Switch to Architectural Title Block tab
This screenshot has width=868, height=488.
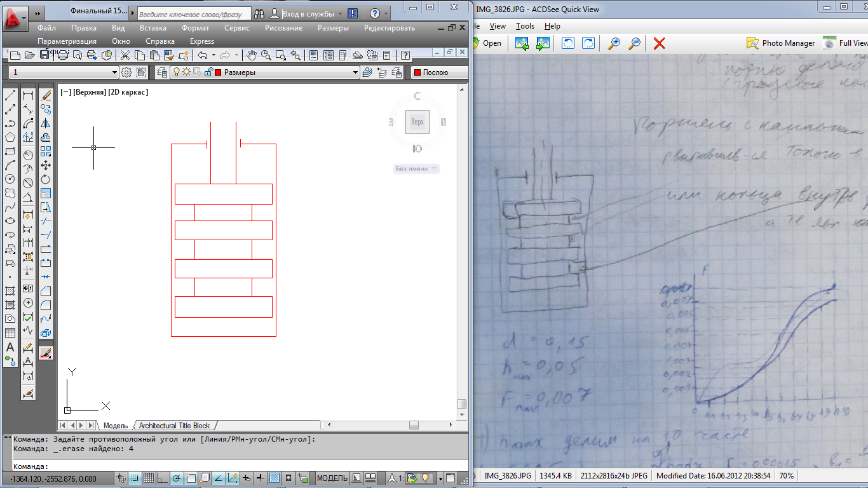(174, 426)
